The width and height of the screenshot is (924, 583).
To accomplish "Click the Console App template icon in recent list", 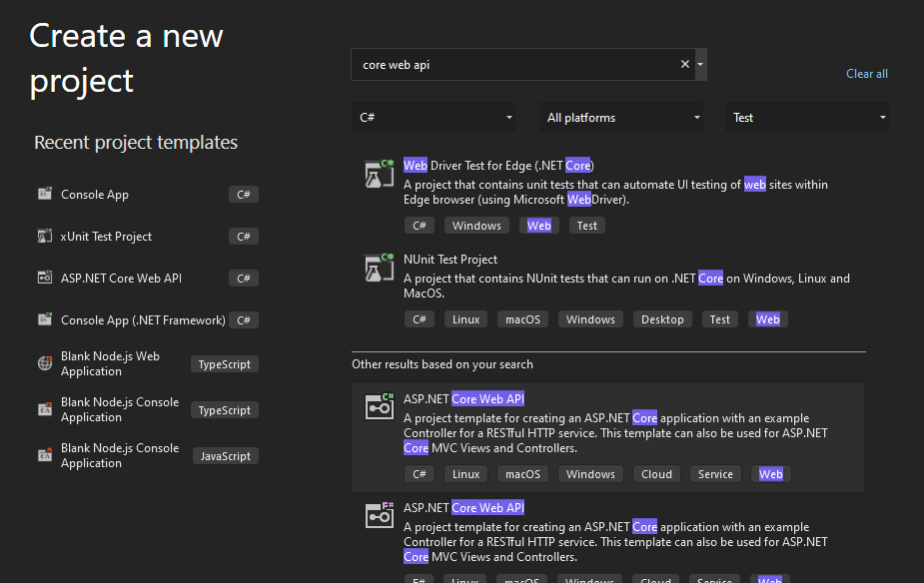I will pyautogui.click(x=45, y=193).
